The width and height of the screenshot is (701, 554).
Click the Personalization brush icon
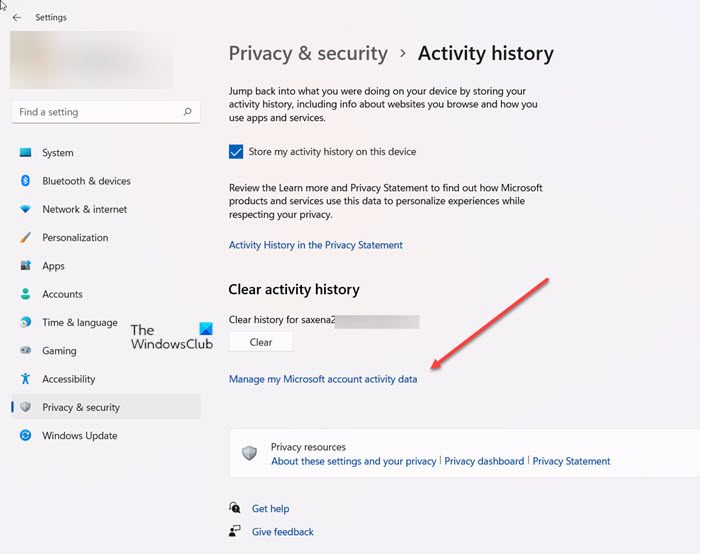click(x=26, y=238)
